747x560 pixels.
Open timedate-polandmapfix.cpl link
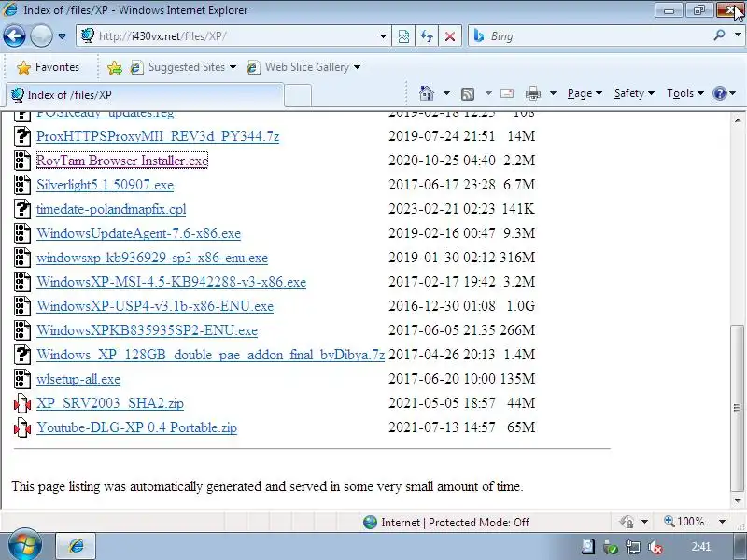click(111, 209)
